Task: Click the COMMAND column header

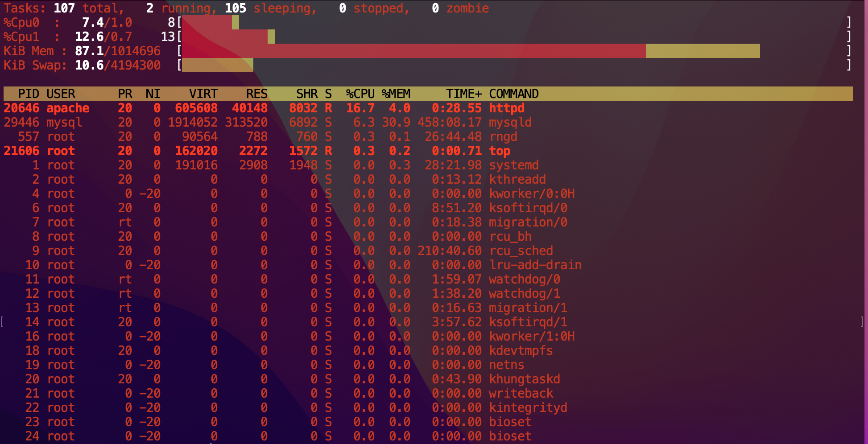Action: (513, 94)
